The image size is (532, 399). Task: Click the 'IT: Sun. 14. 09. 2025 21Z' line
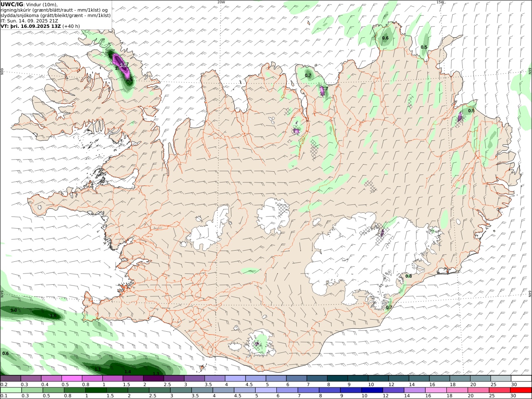[x=30, y=21]
